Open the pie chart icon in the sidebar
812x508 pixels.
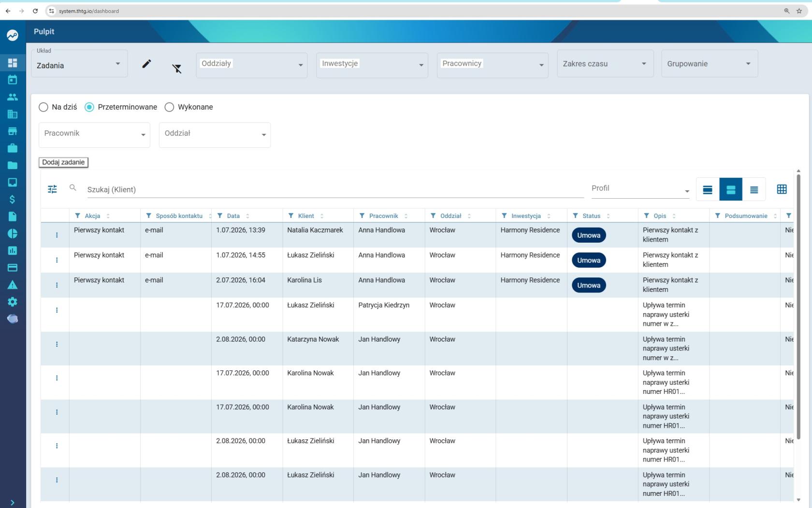pyautogui.click(x=13, y=233)
